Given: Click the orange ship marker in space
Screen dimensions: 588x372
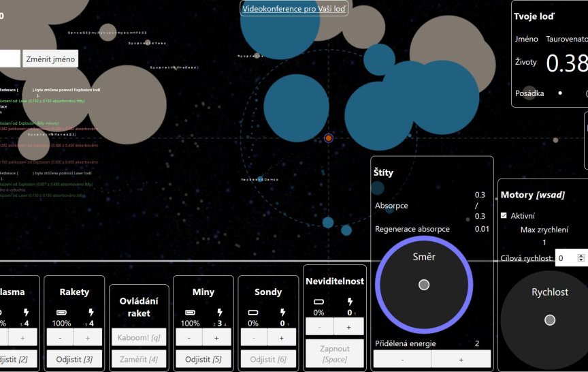Looking at the screenshot, I should point(328,138).
